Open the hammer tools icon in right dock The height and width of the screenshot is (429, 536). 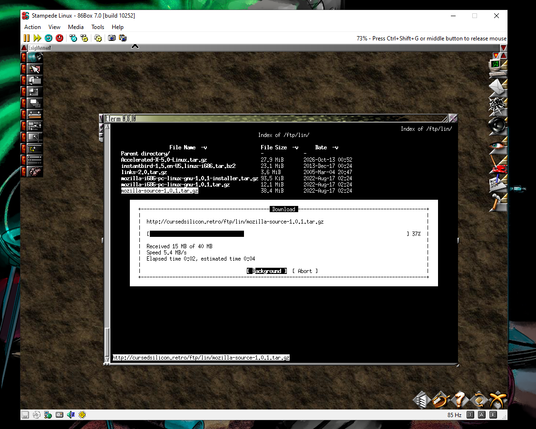pos(497,202)
